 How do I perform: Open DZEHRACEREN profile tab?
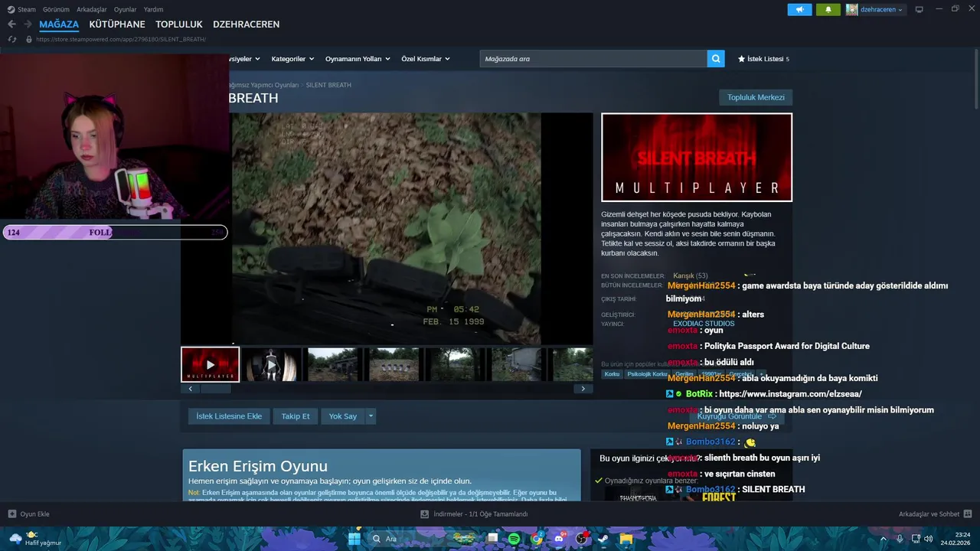click(x=246, y=24)
